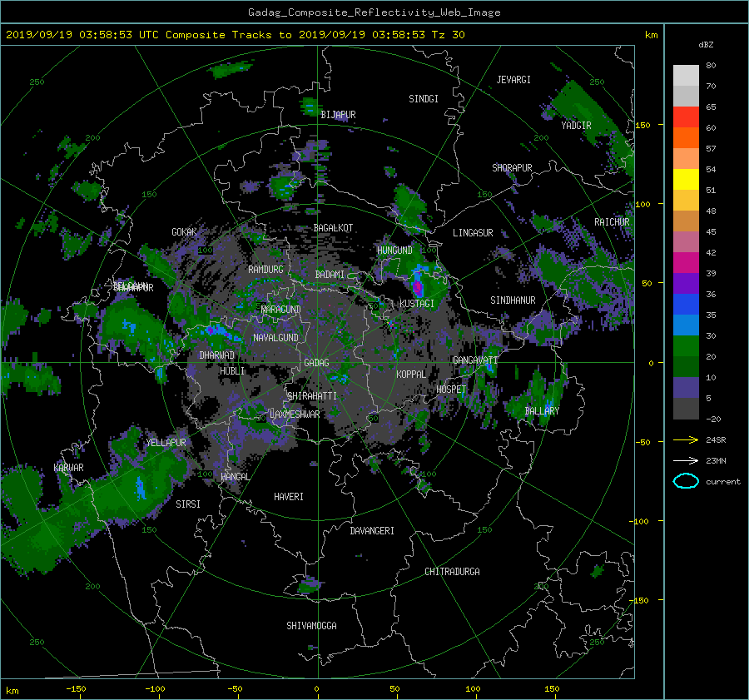Viewport: 749px width, 700px height.
Task: Select the blue 35 dBZ color swatch
Action: click(686, 304)
